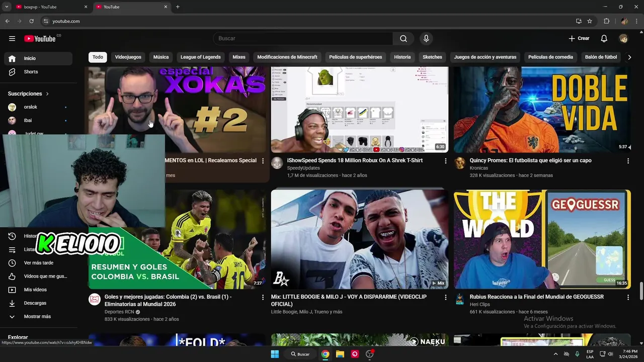The image size is (644, 362).
Task: Show hidden system tray icons chevron
Action: [555, 354]
